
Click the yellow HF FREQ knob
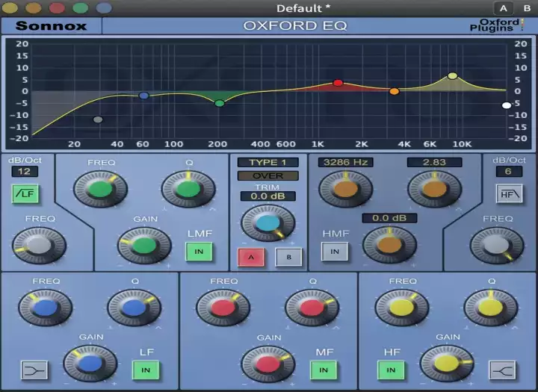[402, 308]
